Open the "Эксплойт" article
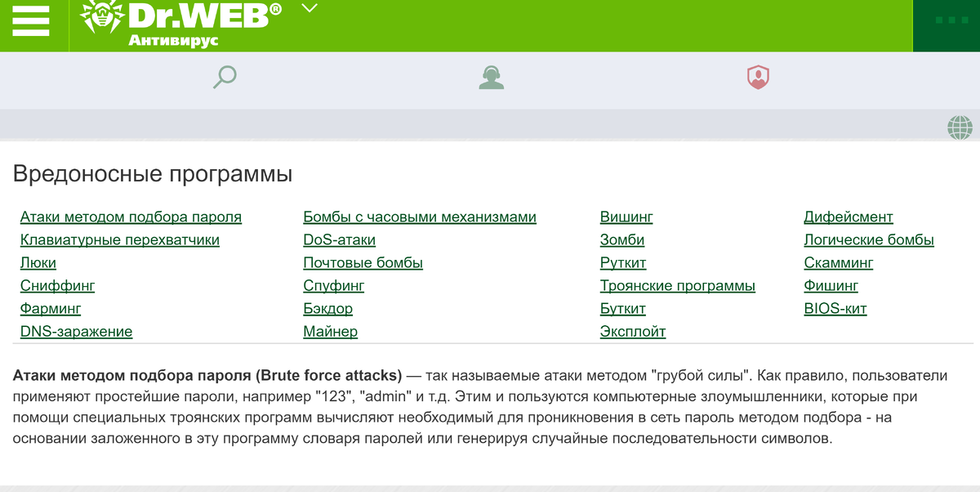The image size is (980, 492). click(630, 331)
